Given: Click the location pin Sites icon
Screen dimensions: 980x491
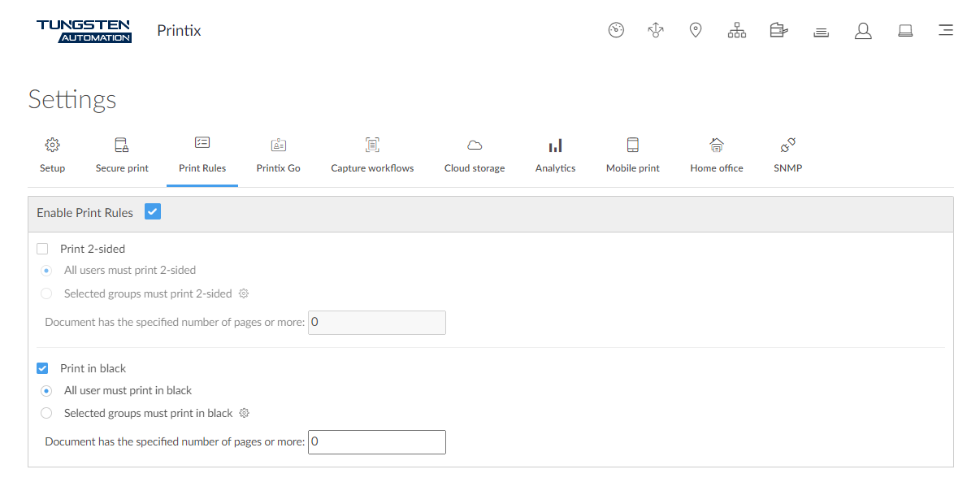Looking at the screenshot, I should 696,31.
